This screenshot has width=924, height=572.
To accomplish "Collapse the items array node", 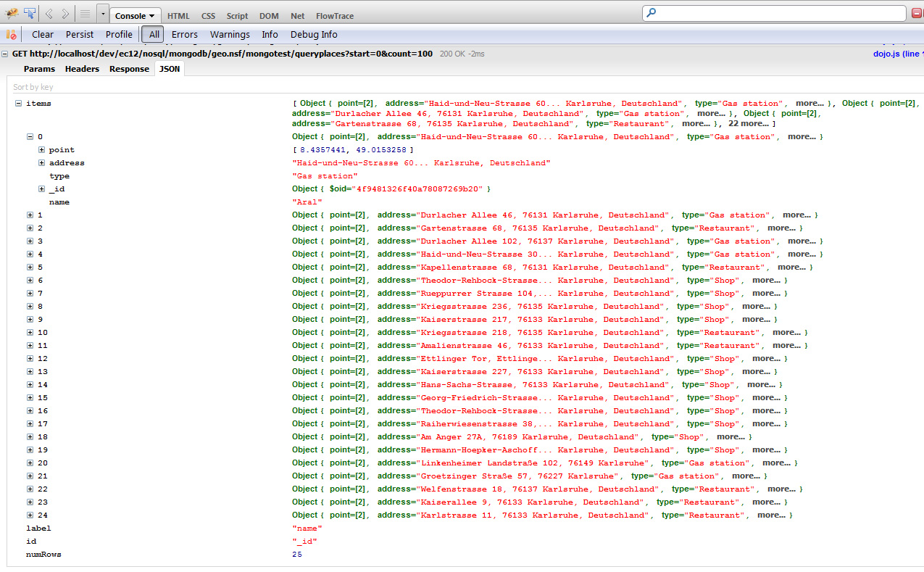I will tap(18, 104).
